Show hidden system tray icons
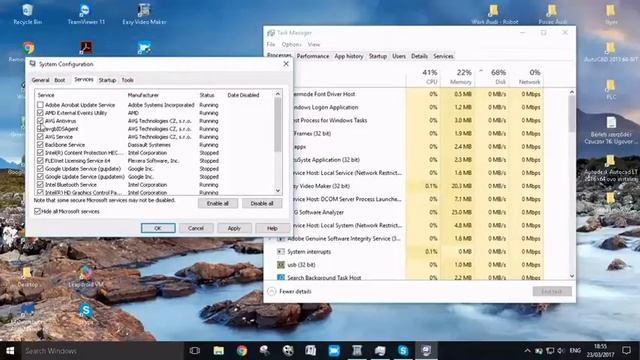The width and height of the screenshot is (640, 360). point(527,351)
